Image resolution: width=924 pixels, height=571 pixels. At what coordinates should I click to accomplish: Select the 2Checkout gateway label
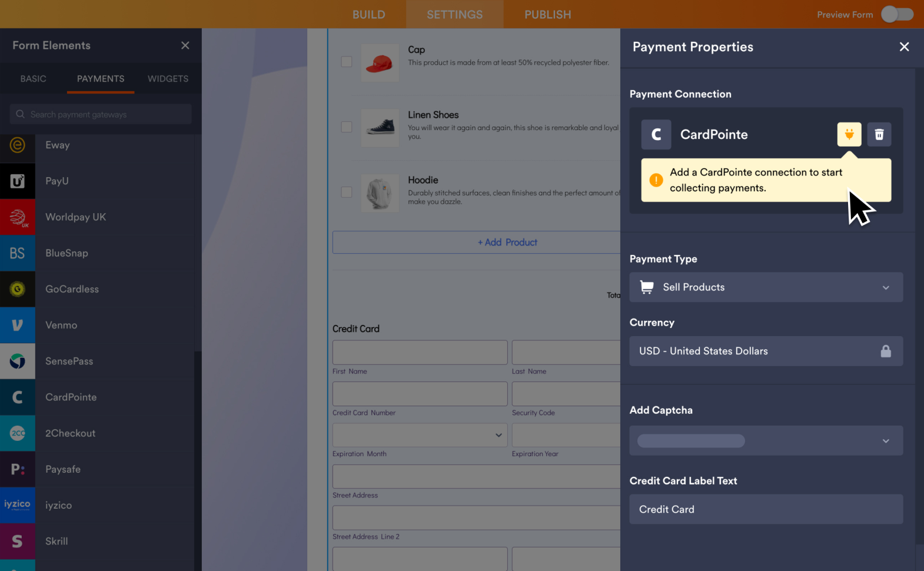[71, 433]
